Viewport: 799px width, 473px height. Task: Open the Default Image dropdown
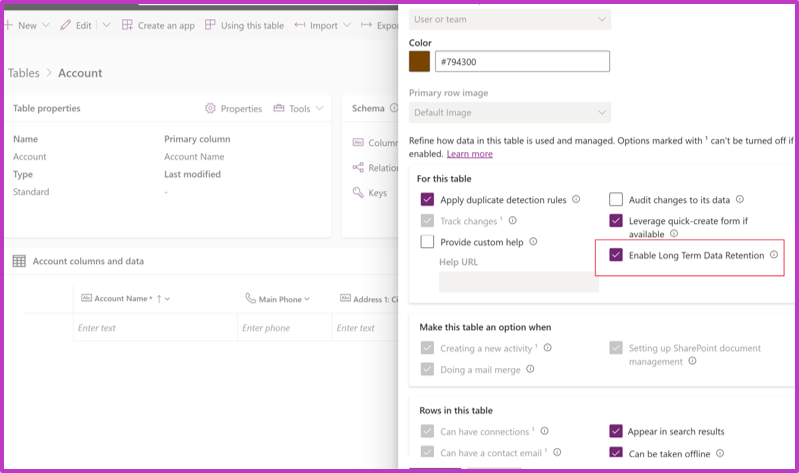click(x=510, y=113)
